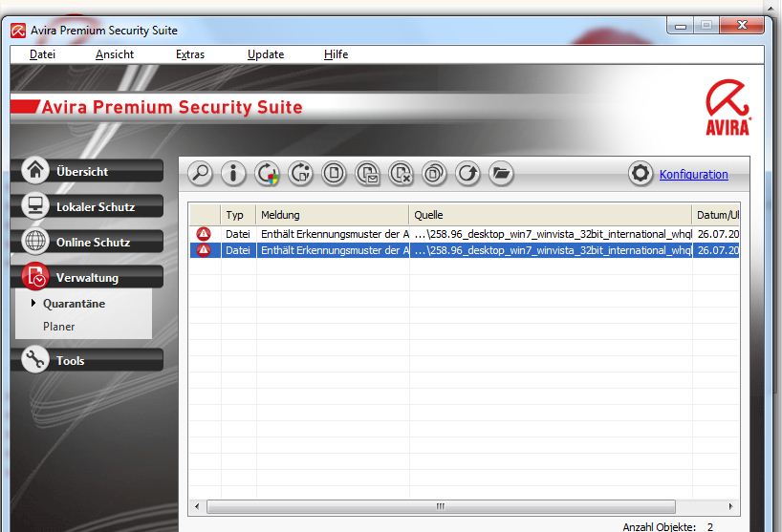Viewport: 782px width, 532px height.
Task: Click add file to quarantine icon
Action: [334, 174]
